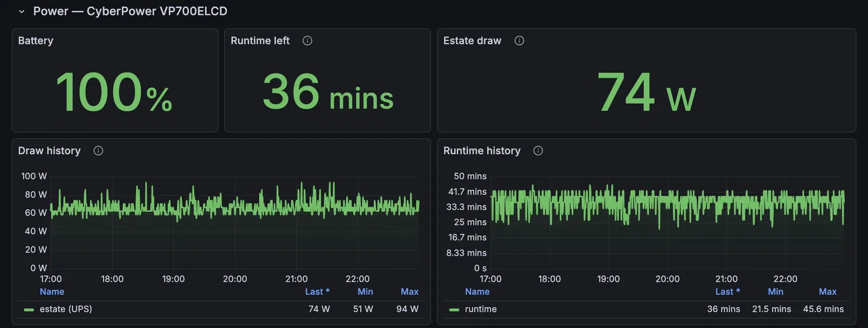Screen dimensions: 868x328
Task: Open the Estate draw panel info icon
Action: click(519, 41)
